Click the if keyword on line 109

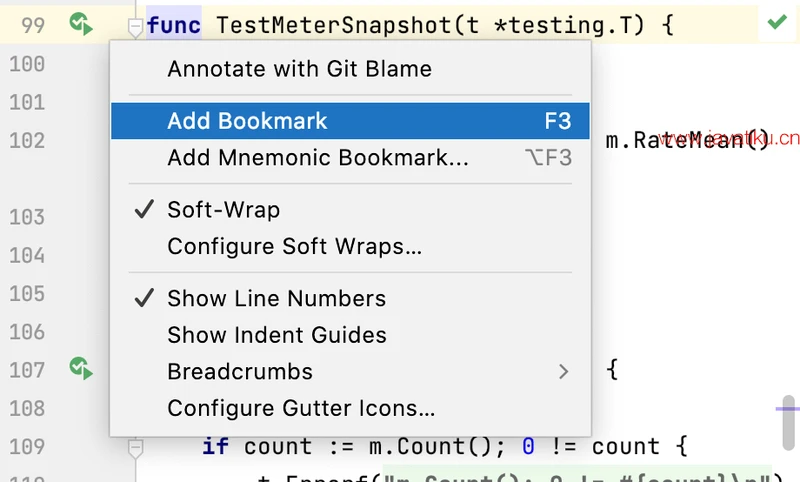click(x=215, y=446)
